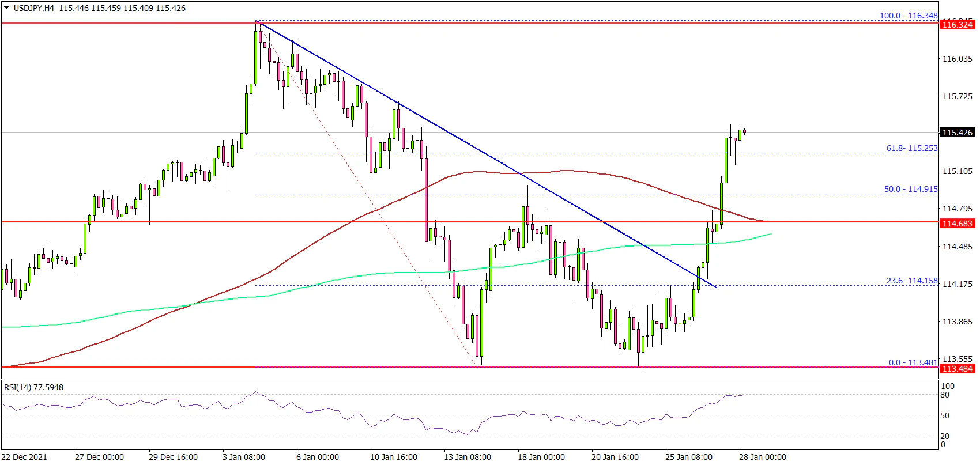Click the black 115.426 current price tag
The width and height of the screenshot is (980, 465).
pos(957,133)
